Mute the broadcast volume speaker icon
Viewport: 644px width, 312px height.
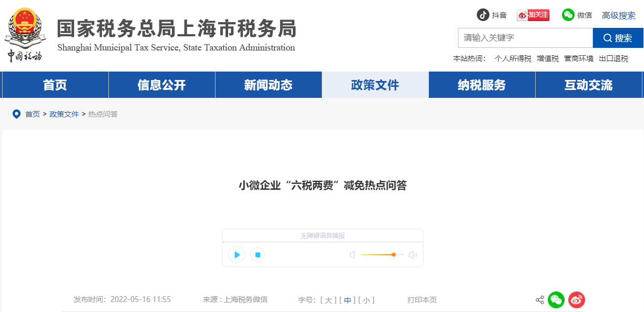tap(352, 255)
